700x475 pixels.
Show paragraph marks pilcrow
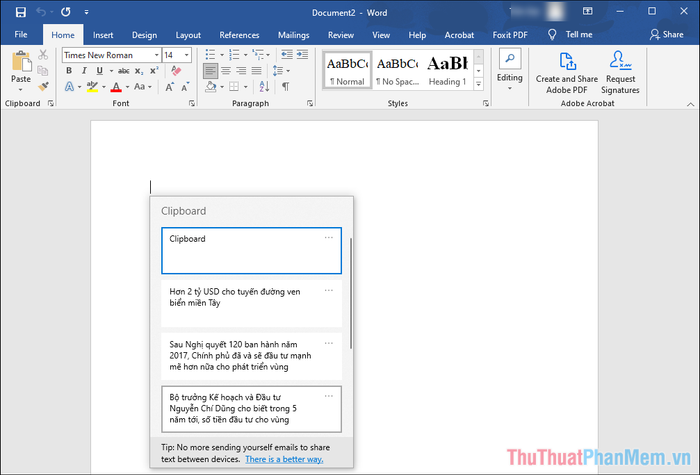click(x=285, y=86)
